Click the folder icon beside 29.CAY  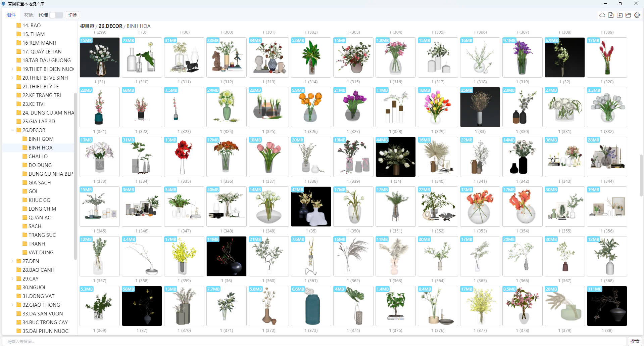19,278
